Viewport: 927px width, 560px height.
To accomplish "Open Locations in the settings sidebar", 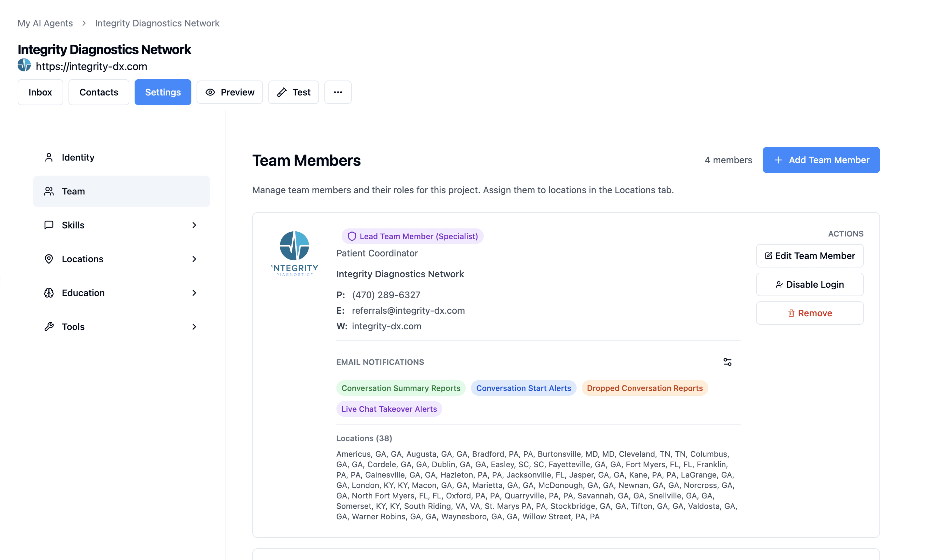I will (121, 259).
